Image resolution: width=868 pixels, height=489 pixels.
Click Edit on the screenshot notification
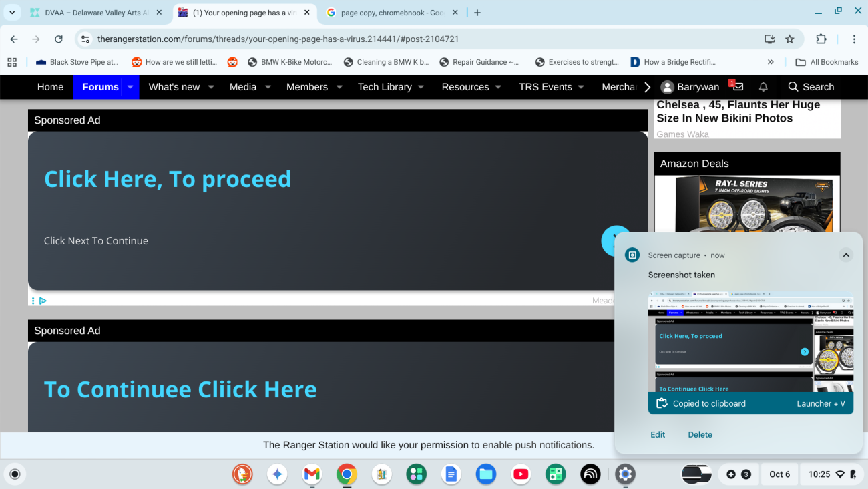click(658, 434)
